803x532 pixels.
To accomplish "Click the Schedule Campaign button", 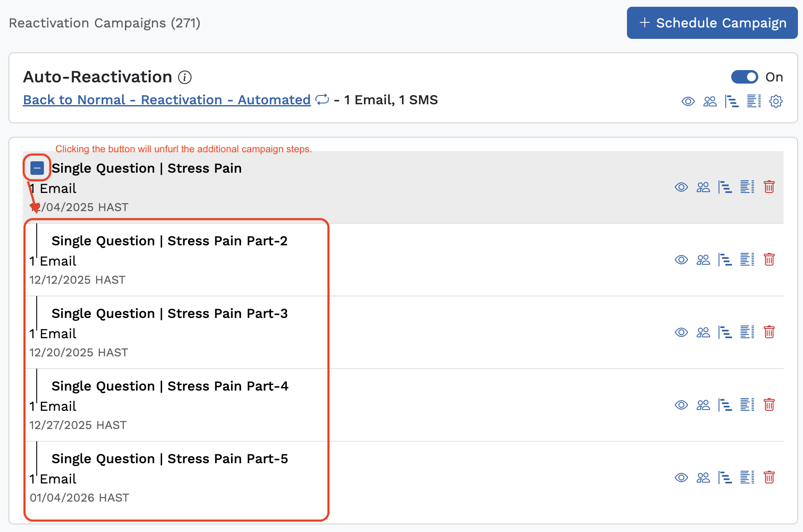I will pyautogui.click(x=712, y=23).
